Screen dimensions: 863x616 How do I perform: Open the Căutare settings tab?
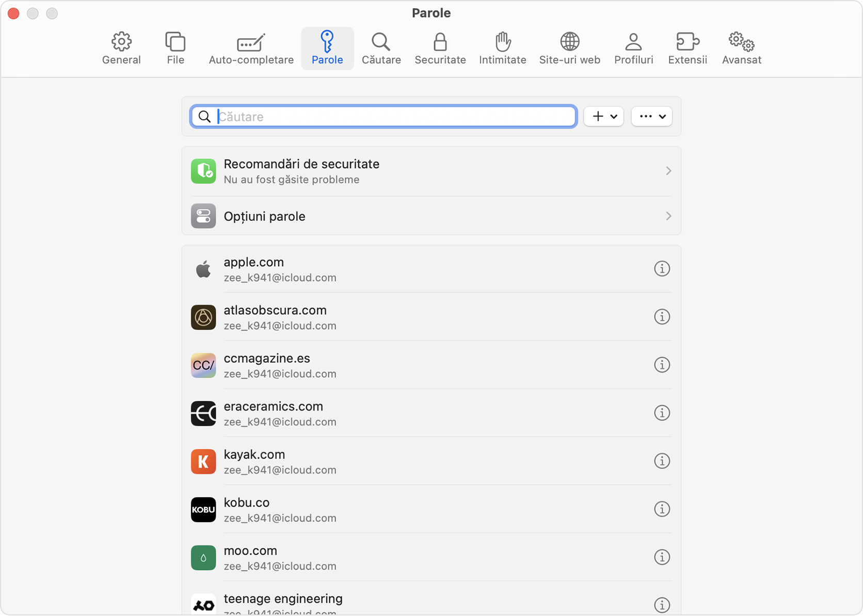coord(381,48)
